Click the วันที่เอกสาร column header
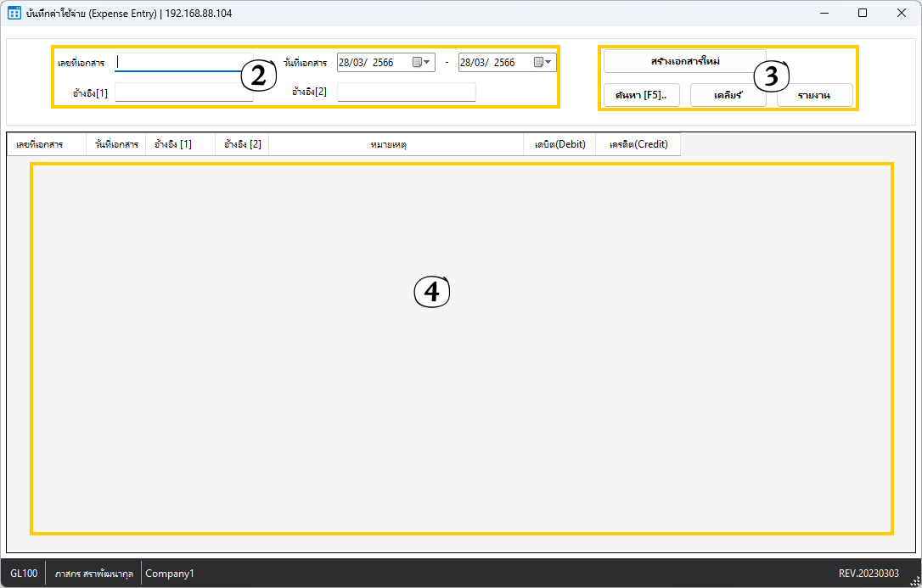Screen dimensions: 922x588 tap(116, 144)
